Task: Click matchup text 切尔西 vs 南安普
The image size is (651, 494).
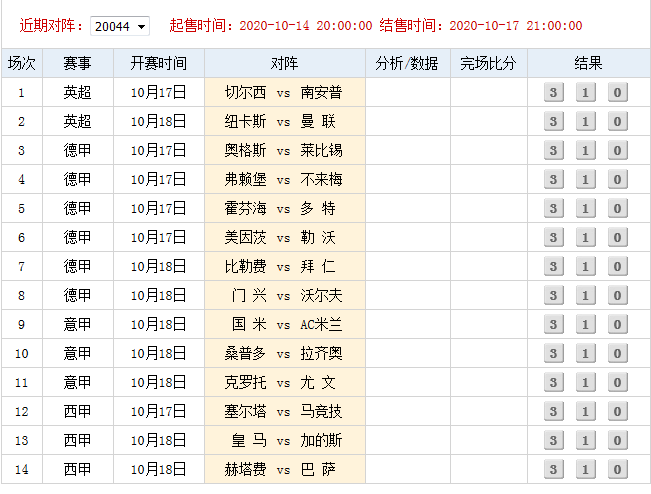Action: click(284, 92)
